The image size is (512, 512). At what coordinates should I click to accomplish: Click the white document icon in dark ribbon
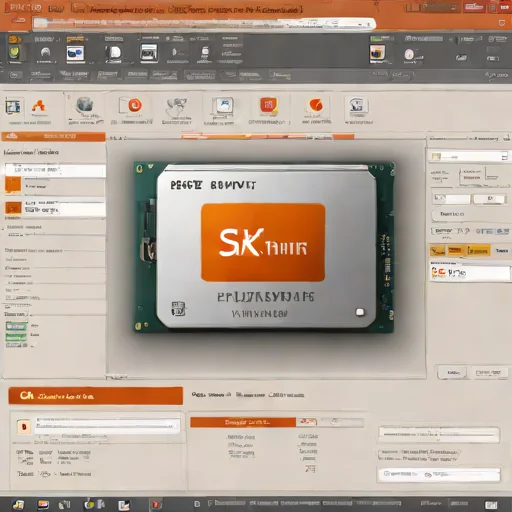(115, 53)
